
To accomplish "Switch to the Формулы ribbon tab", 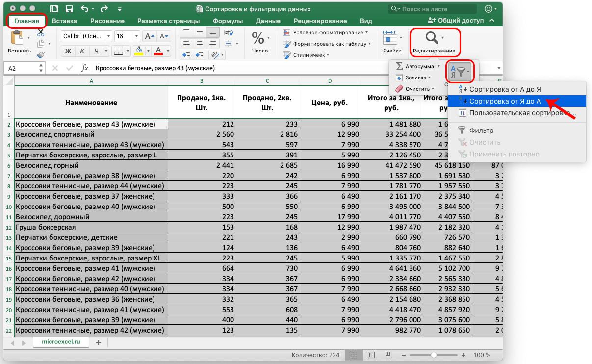I will point(228,21).
